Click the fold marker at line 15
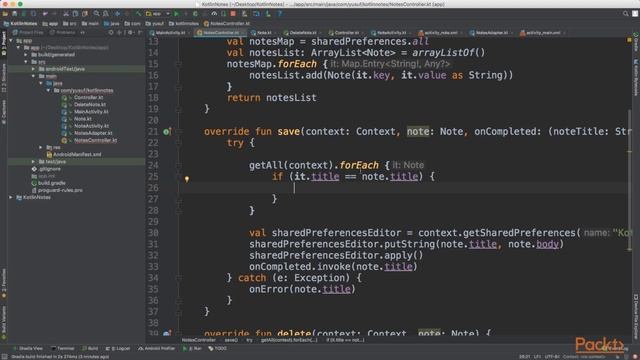This screenshot has height=360, width=640. (178, 64)
